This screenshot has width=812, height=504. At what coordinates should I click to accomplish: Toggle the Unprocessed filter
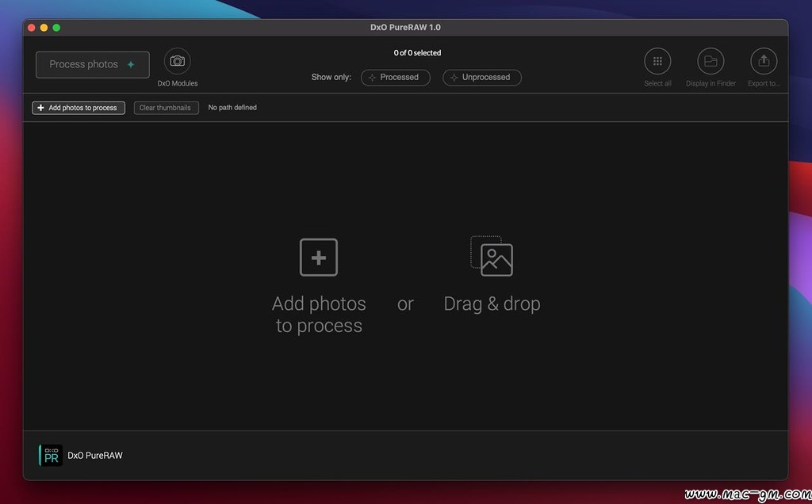tap(481, 77)
